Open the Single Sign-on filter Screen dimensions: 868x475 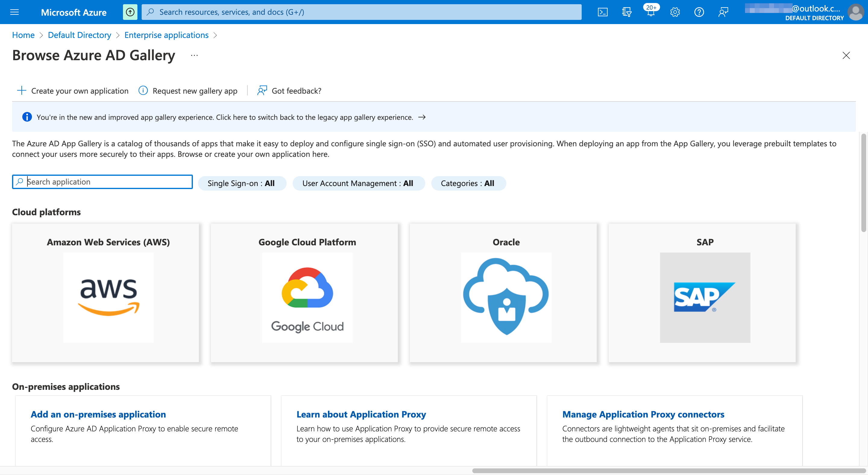[242, 183]
